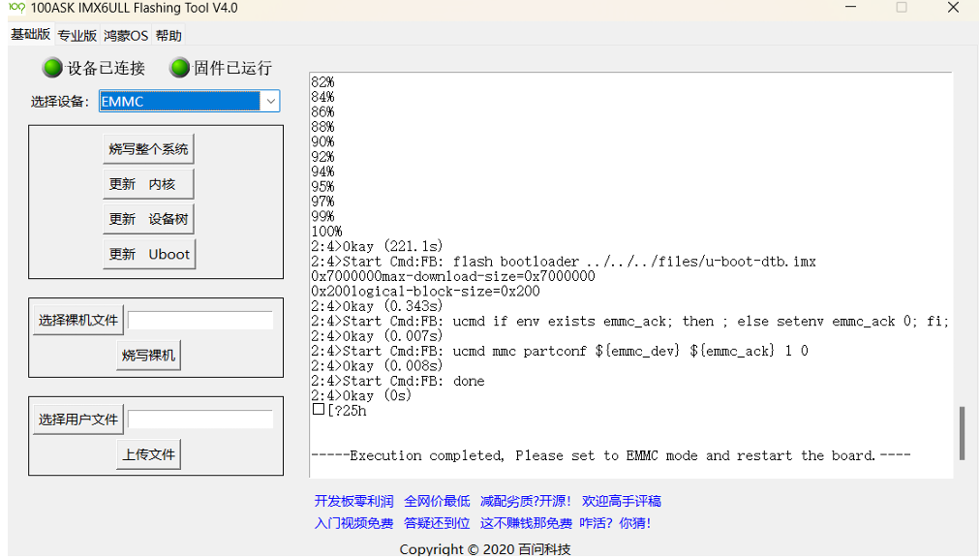This screenshot has width=980, height=560.
Task: Click the 选择裸机文件 button
Action: click(78, 320)
